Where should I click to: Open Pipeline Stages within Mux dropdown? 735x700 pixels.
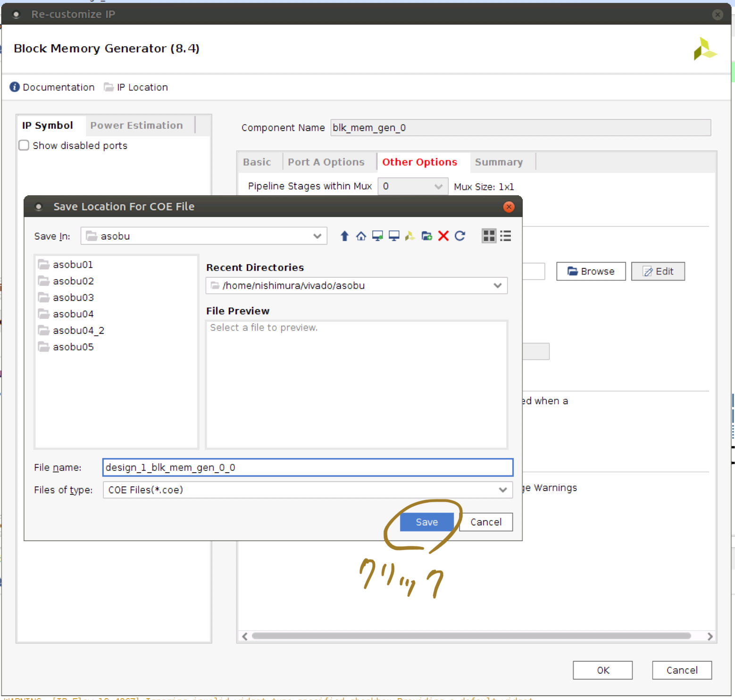tap(413, 186)
